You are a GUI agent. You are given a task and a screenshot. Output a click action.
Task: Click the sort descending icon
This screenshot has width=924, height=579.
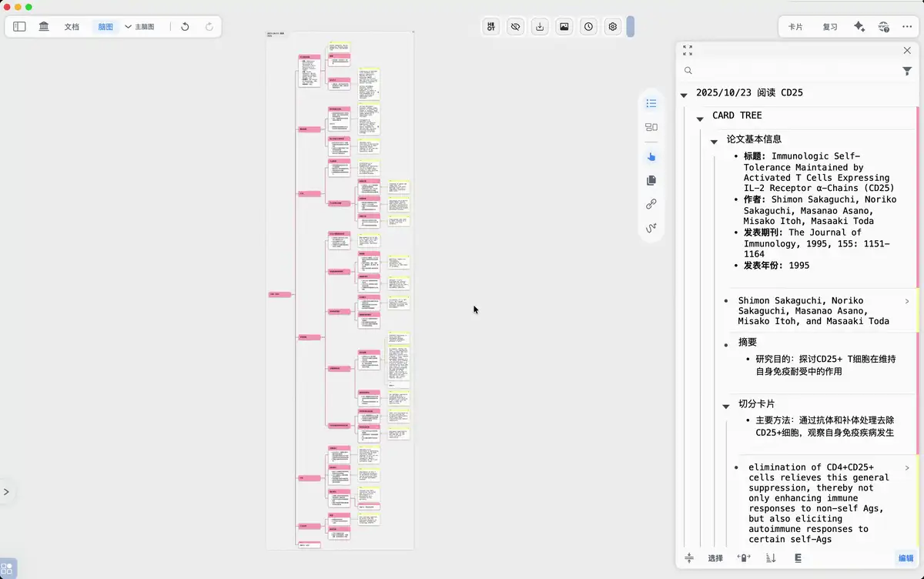771,557
